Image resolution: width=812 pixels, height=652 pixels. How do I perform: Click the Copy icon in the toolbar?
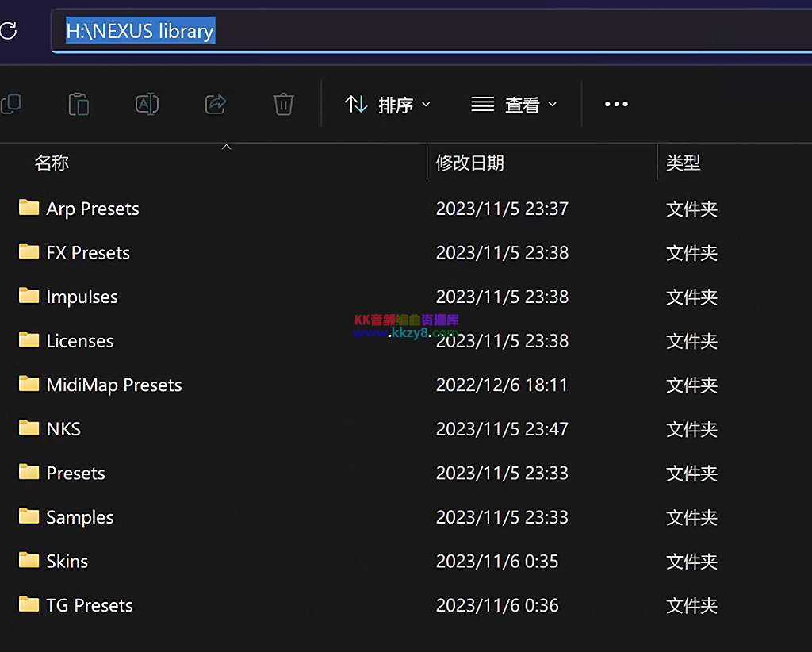[11, 104]
